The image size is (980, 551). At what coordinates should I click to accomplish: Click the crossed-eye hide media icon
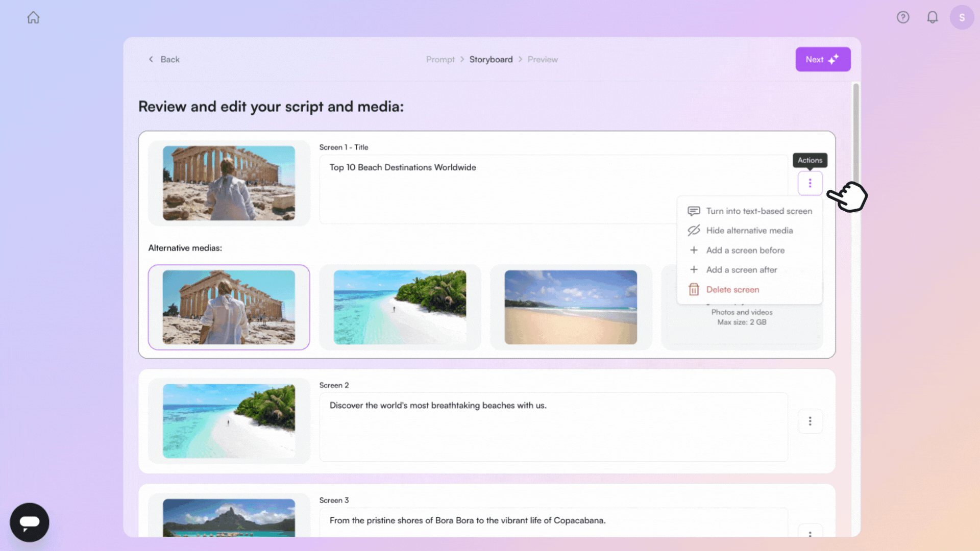[694, 231]
